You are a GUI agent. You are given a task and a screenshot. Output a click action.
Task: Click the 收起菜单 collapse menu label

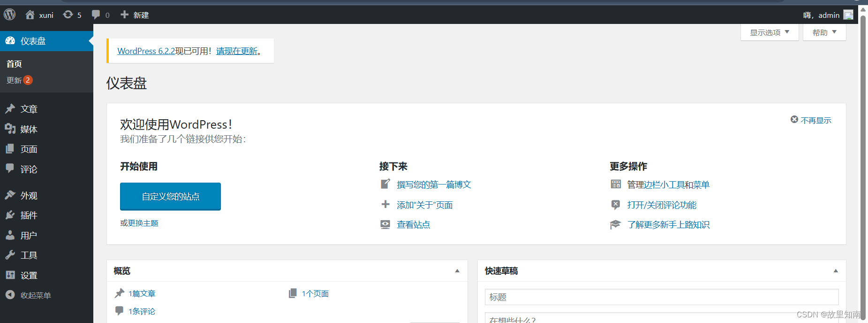pos(36,295)
